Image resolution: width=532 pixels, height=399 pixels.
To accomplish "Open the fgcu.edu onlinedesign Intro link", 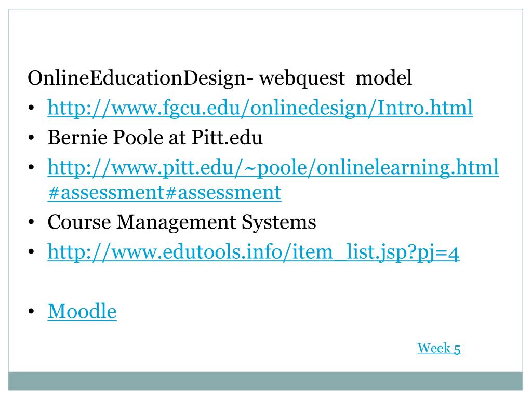I will [x=260, y=108].
